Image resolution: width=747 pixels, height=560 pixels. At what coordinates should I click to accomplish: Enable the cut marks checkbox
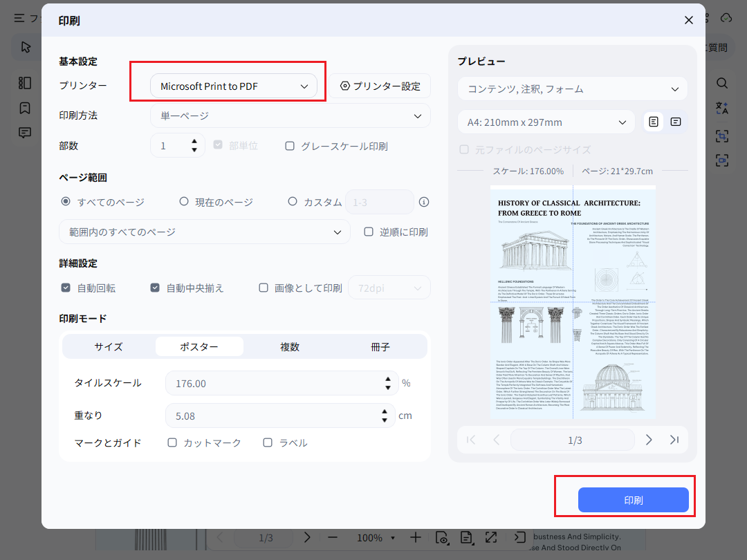(x=172, y=442)
